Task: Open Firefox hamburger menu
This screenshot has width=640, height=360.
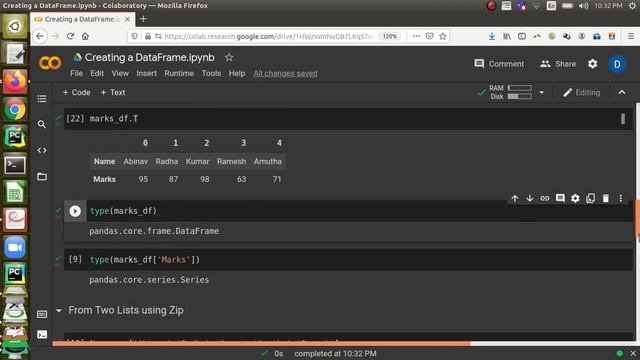Action: pos(631,36)
